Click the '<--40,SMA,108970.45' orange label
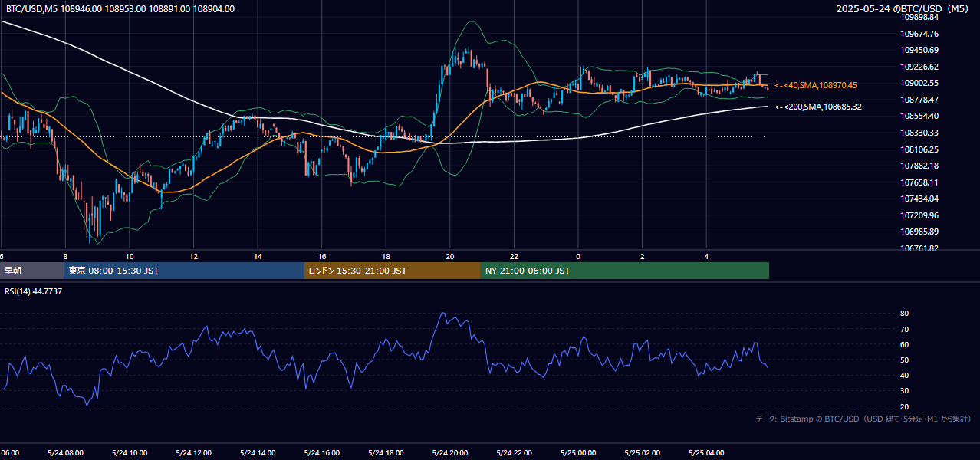This screenshot has width=980, height=460. point(816,85)
